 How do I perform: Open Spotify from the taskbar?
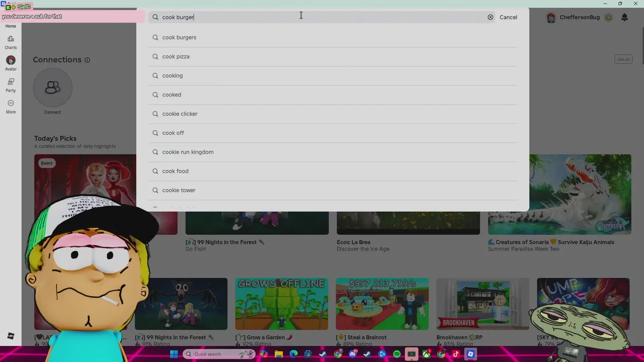point(396,354)
